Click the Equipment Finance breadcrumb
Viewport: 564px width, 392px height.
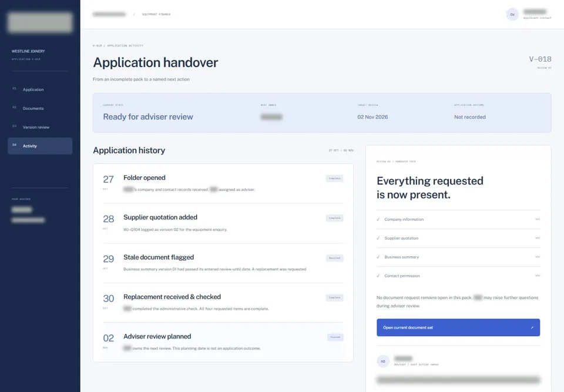(156, 14)
